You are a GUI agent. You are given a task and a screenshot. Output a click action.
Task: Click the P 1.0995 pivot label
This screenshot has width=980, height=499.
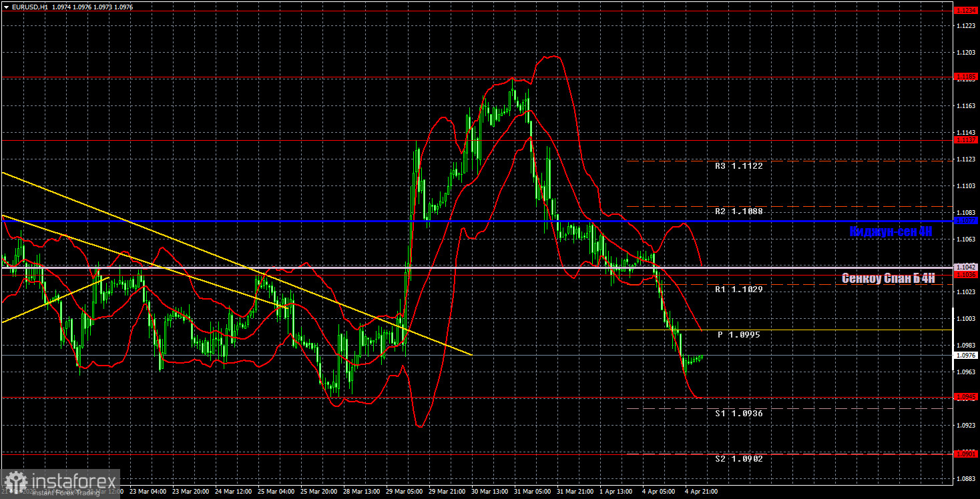(x=739, y=335)
